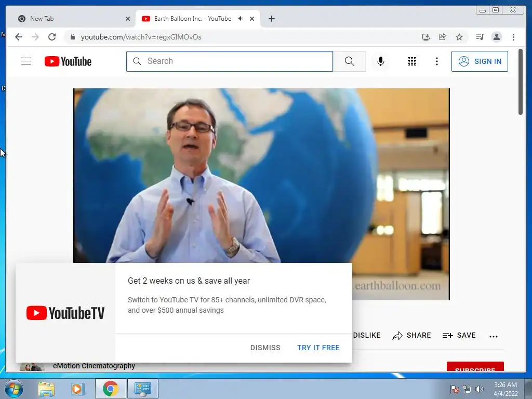The height and width of the screenshot is (399, 532).
Task: Click the network icon in tray
Action: tap(467, 389)
